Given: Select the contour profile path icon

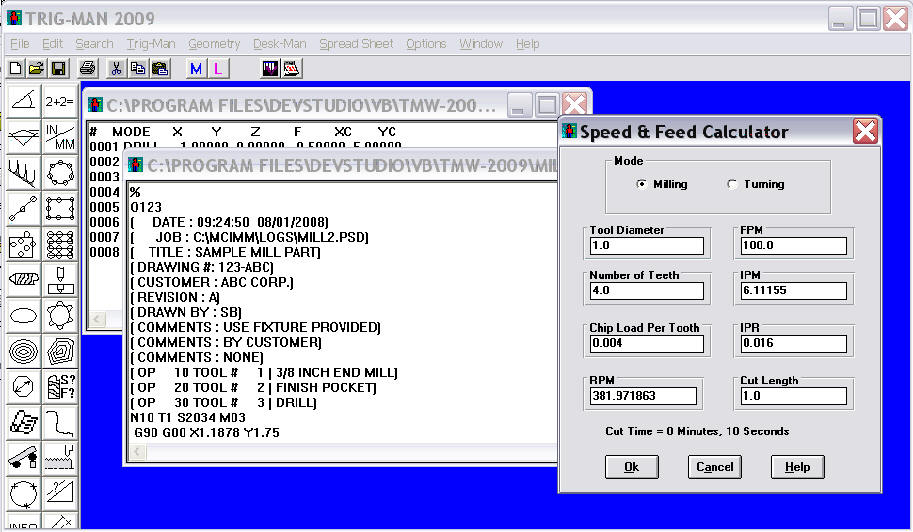Looking at the screenshot, I should click(59, 422).
